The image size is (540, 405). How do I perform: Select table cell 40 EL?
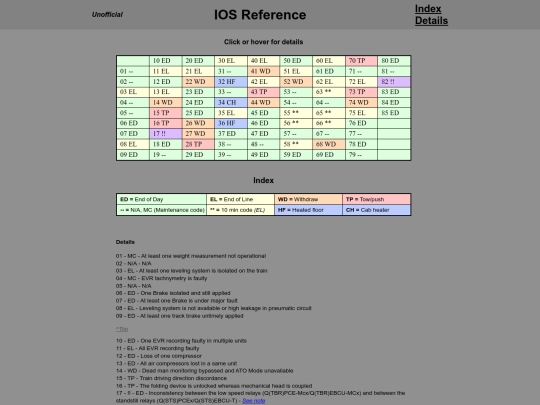(263, 61)
